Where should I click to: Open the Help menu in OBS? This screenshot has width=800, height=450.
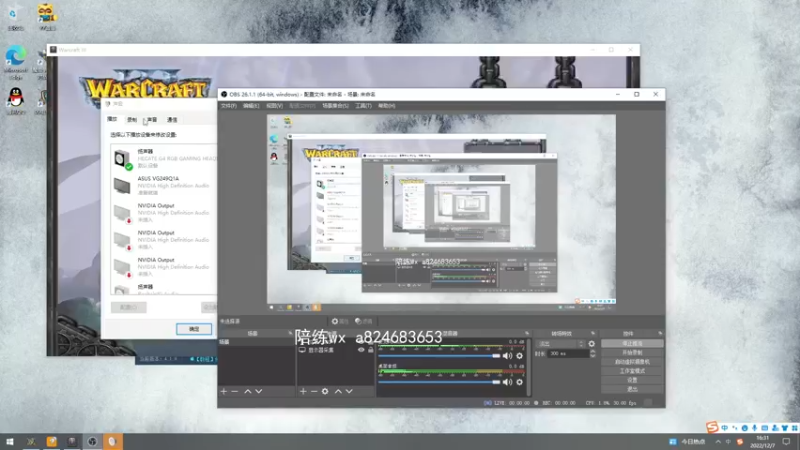386,106
